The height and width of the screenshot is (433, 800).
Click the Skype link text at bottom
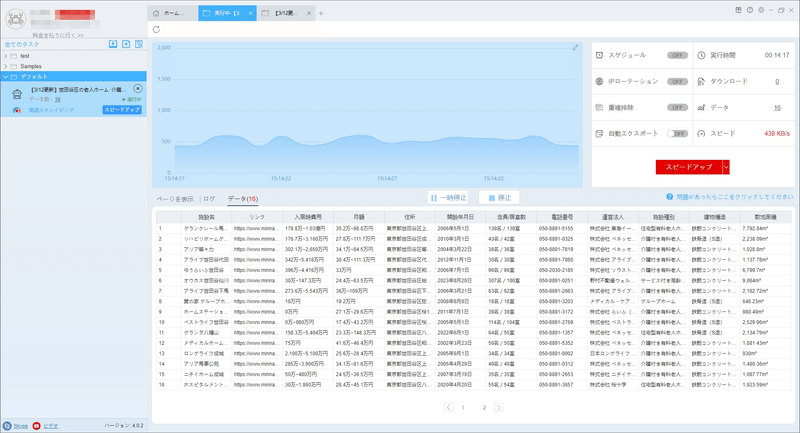tap(20, 426)
